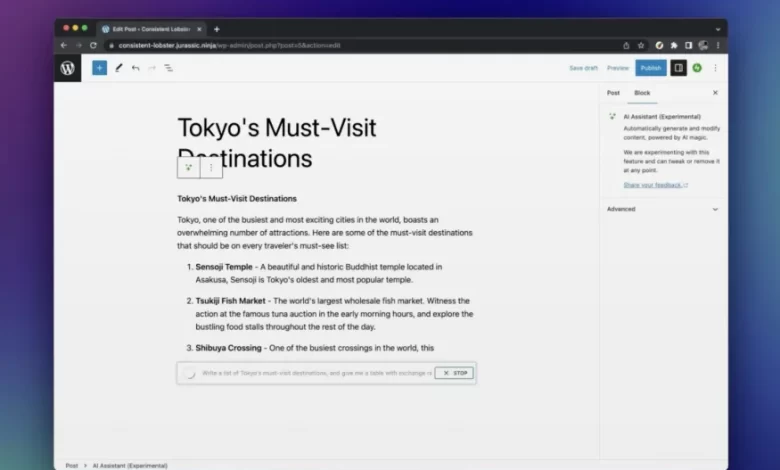
Task: Click the AI generation loading spinner
Action: 189,373
